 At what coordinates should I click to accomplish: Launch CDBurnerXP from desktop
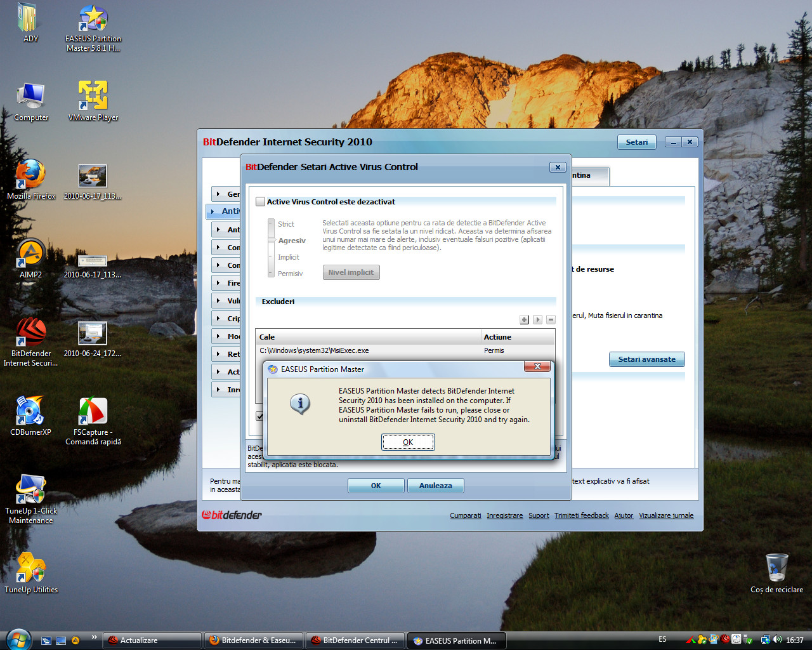(x=30, y=416)
